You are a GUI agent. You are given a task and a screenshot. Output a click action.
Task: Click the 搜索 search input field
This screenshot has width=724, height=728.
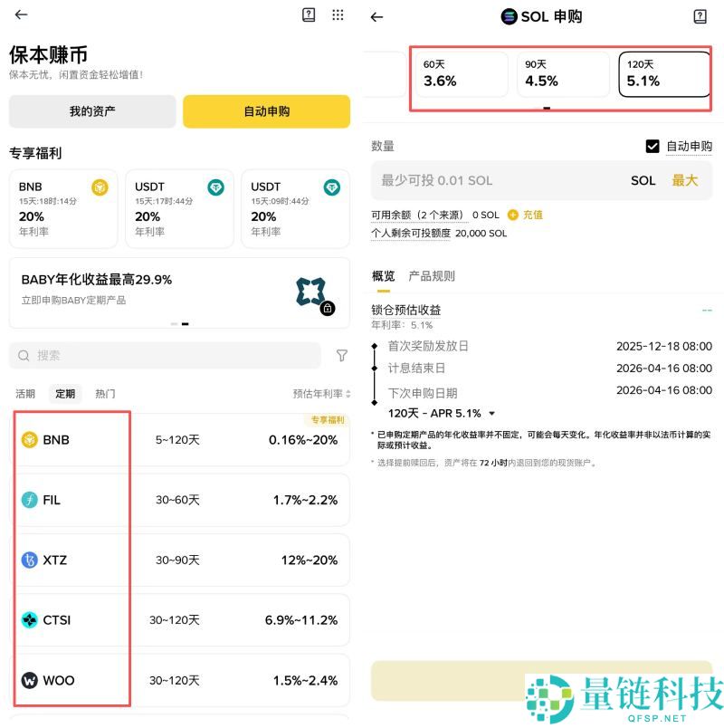(163, 357)
